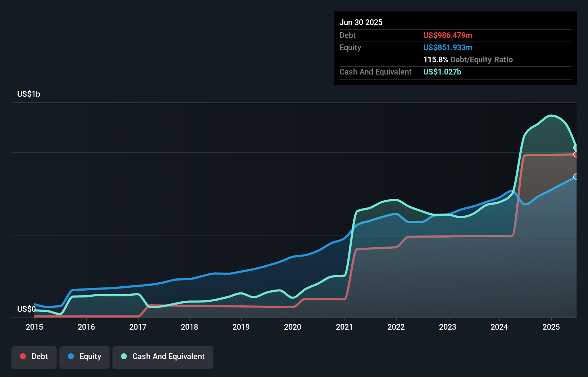Click the 2020 x-axis label
This screenshot has height=377, width=588.
click(x=293, y=327)
